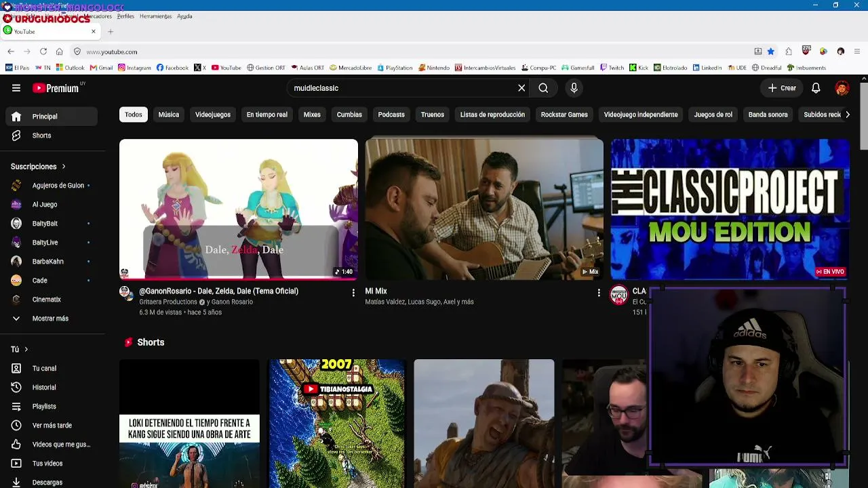Open the Twitch bookmark
This screenshot has height=488, width=868.
[x=611, y=68]
